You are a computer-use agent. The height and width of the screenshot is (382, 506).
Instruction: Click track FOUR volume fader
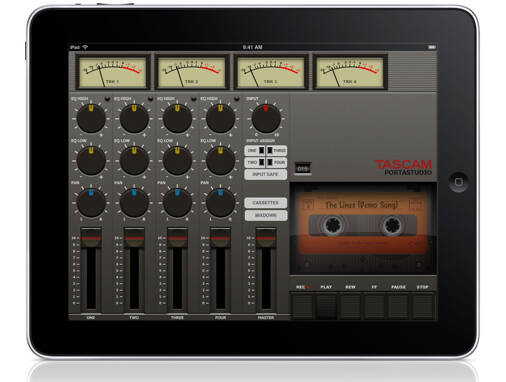pyautogui.click(x=220, y=238)
